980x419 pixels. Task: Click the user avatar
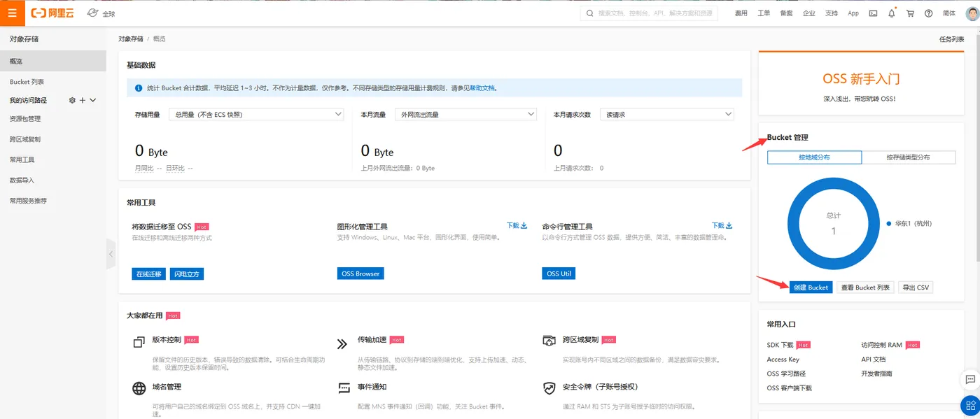[x=972, y=13]
